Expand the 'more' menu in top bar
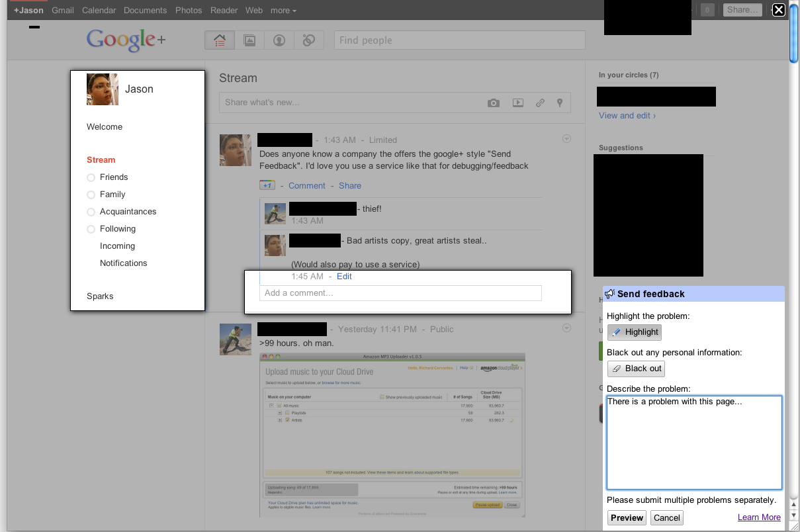The height and width of the screenshot is (532, 800). pyautogui.click(x=283, y=11)
